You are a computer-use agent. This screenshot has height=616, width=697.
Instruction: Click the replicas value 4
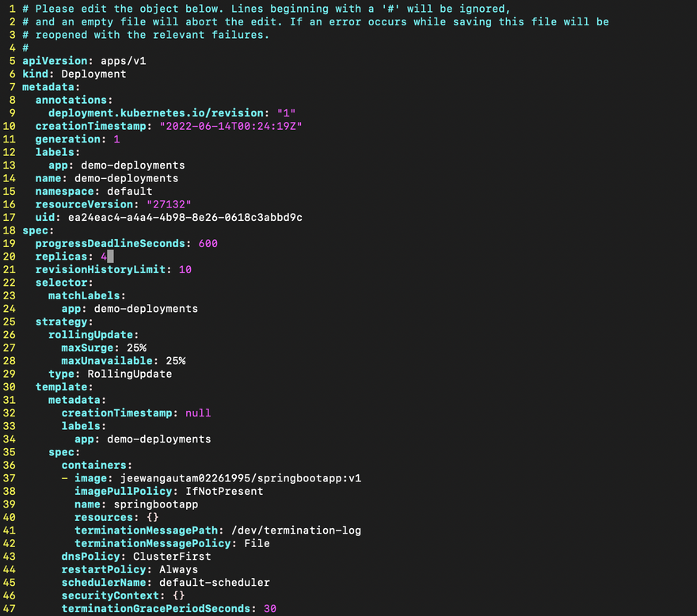104,257
